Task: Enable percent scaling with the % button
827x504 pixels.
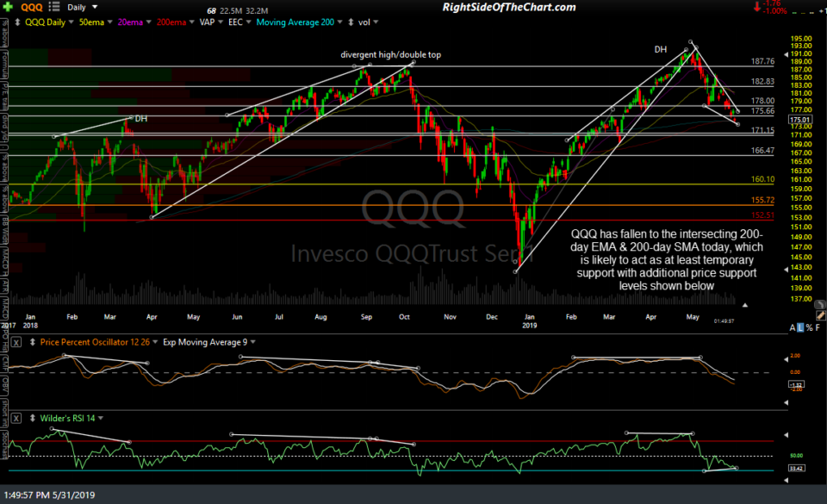Action: click(809, 327)
